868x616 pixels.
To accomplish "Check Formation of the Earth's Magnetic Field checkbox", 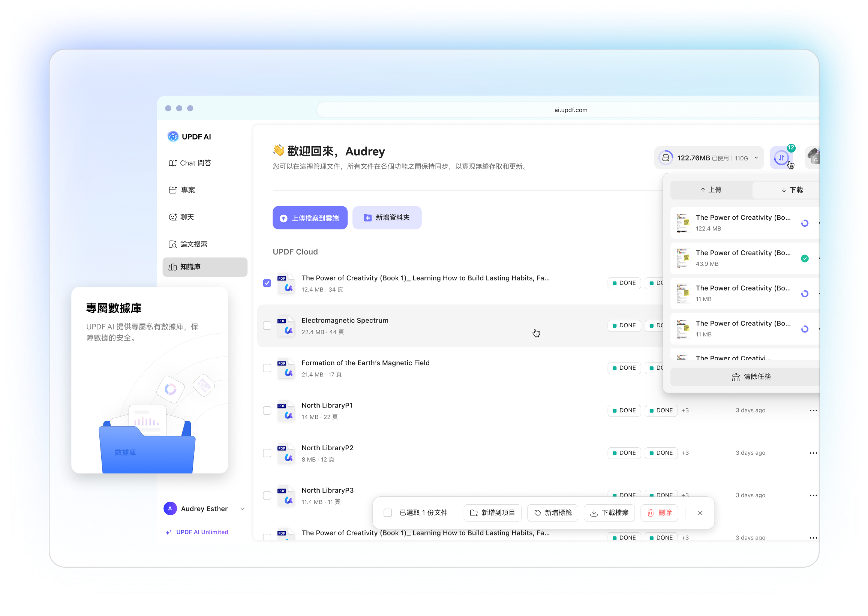I will (x=267, y=368).
